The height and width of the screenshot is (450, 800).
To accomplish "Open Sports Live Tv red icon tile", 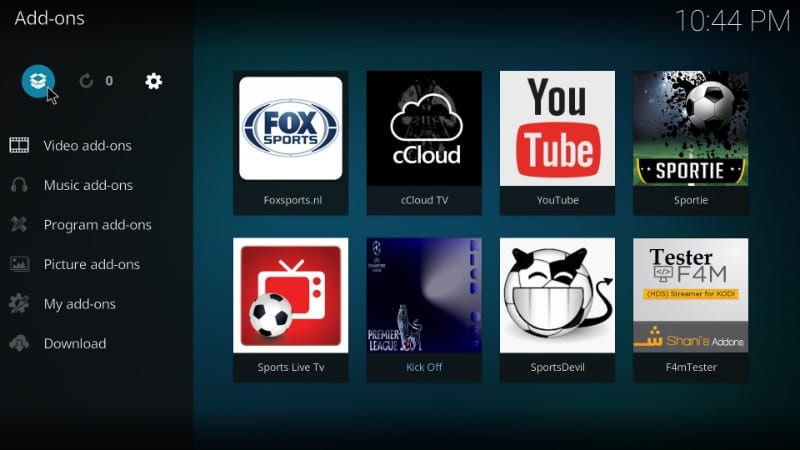I will (x=291, y=295).
